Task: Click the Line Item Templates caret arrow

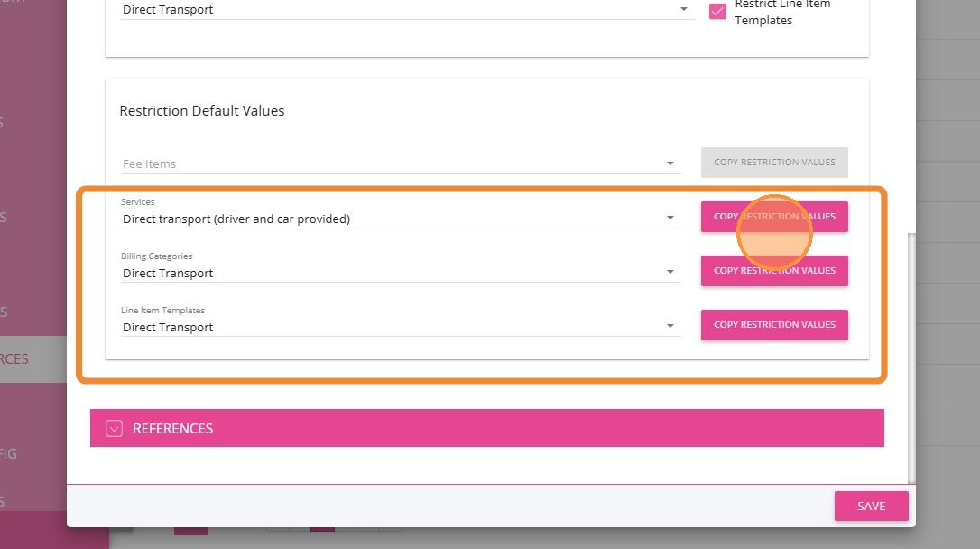Action: [670, 326]
